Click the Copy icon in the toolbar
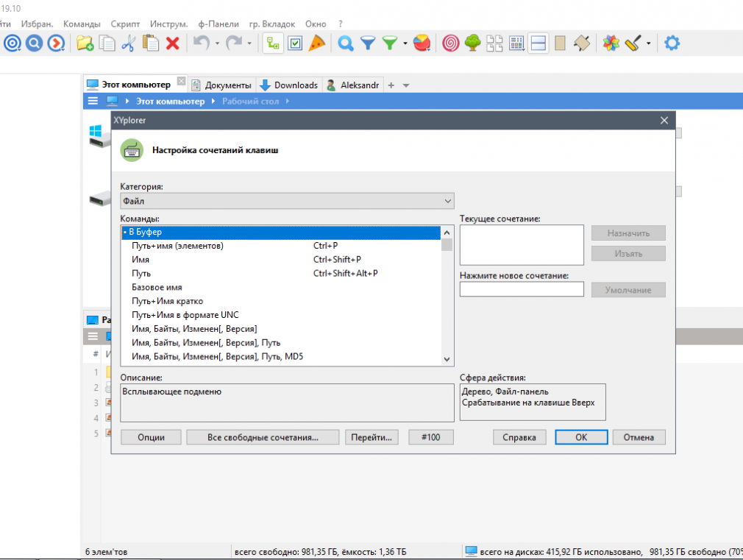 point(107,43)
